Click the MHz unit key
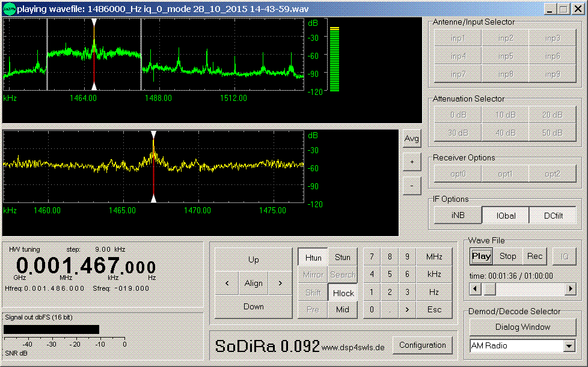Screen dimensions: 588x367 click(x=434, y=257)
